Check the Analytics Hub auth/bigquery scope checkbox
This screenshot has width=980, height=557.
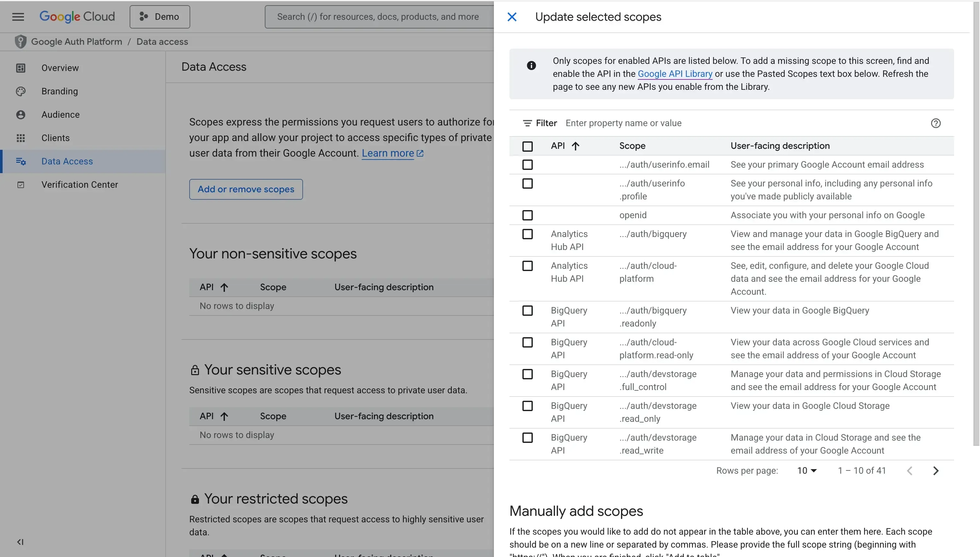click(527, 234)
